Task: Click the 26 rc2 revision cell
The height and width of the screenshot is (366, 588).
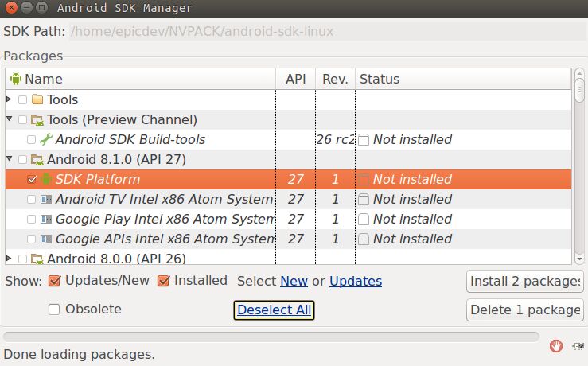Action: coord(335,139)
